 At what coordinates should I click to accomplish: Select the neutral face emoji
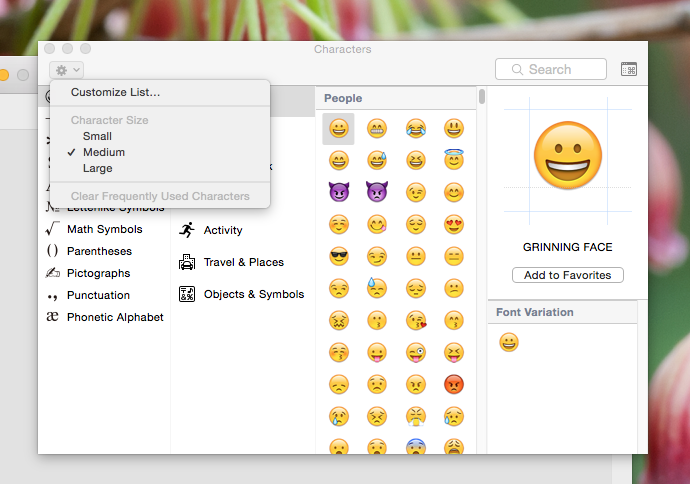click(416, 257)
